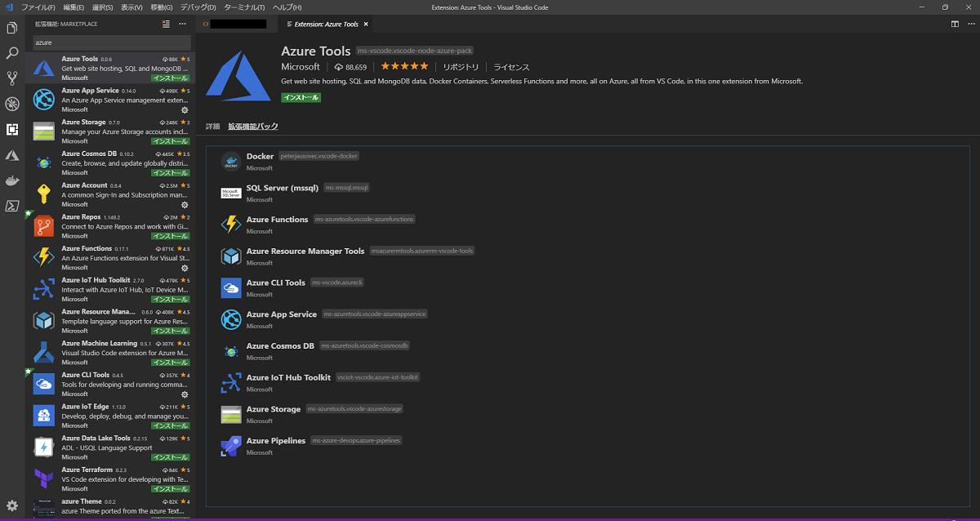Select the azure Theme extension row

(x=110, y=507)
